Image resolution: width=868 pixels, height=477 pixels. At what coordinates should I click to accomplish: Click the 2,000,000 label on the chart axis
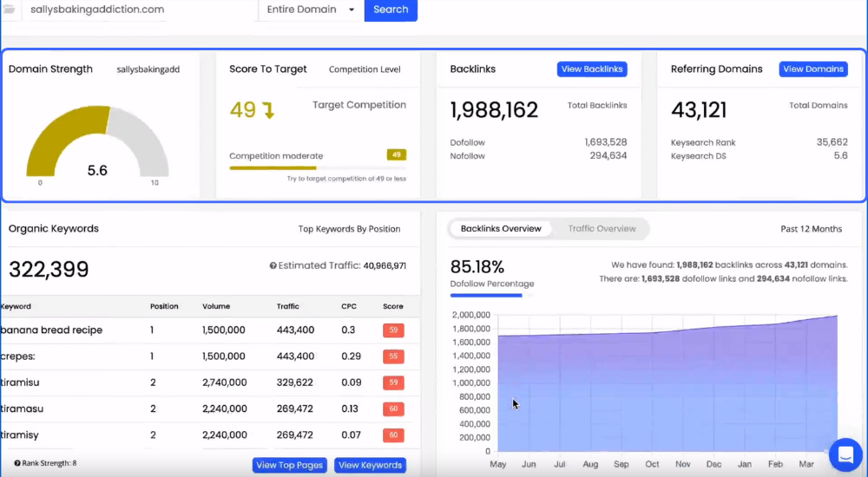tap(471, 315)
